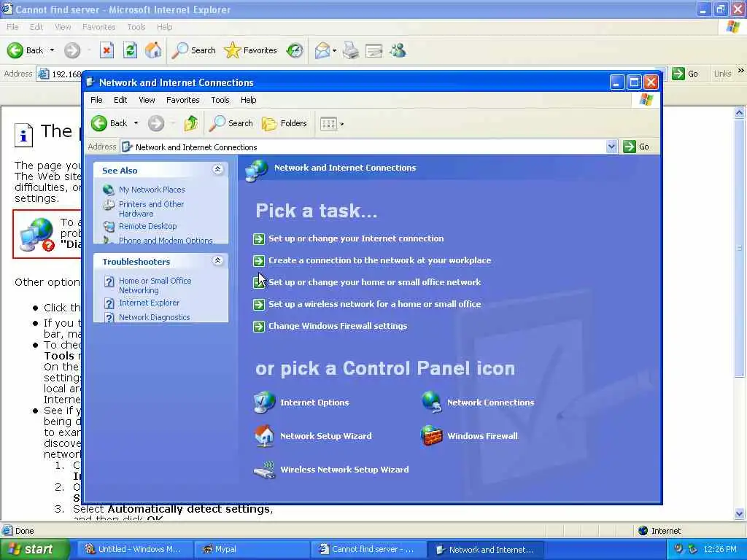Click Print icon in Internet Explorer toolbar

[351, 50]
